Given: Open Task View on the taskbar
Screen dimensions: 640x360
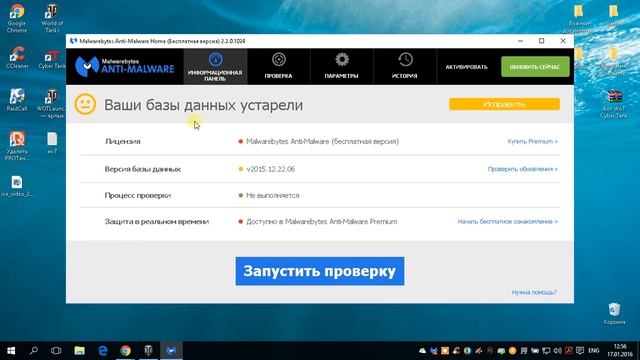Looking at the screenshot, I should tap(56, 351).
